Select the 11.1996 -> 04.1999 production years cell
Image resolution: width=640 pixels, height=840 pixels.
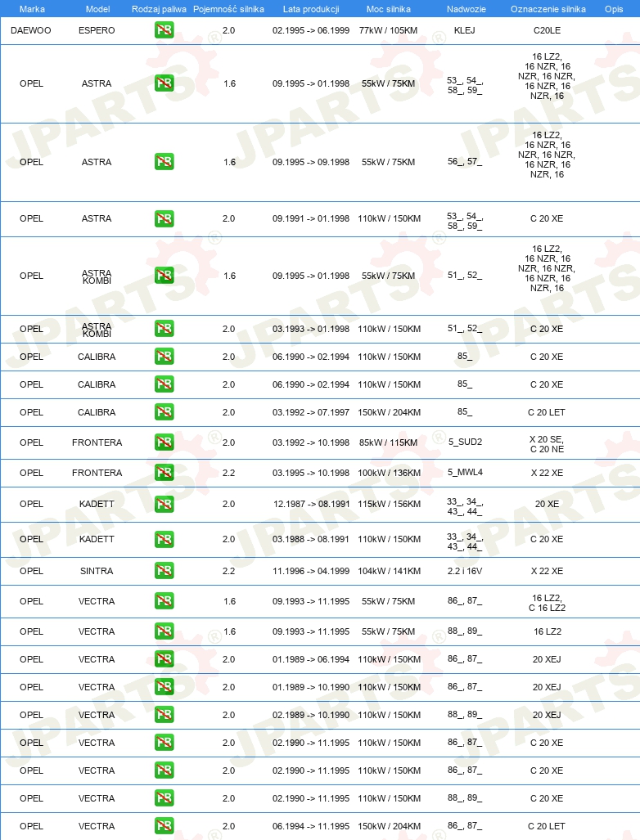(311, 571)
